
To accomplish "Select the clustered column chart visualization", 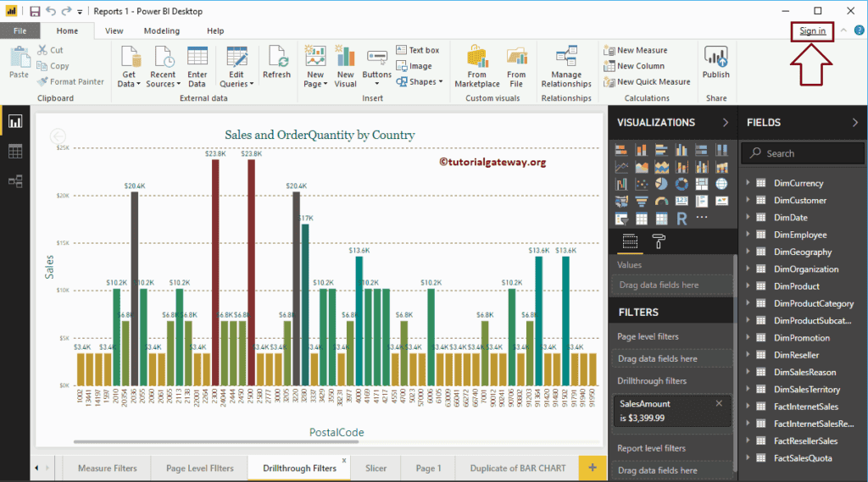I will (682, 150).
